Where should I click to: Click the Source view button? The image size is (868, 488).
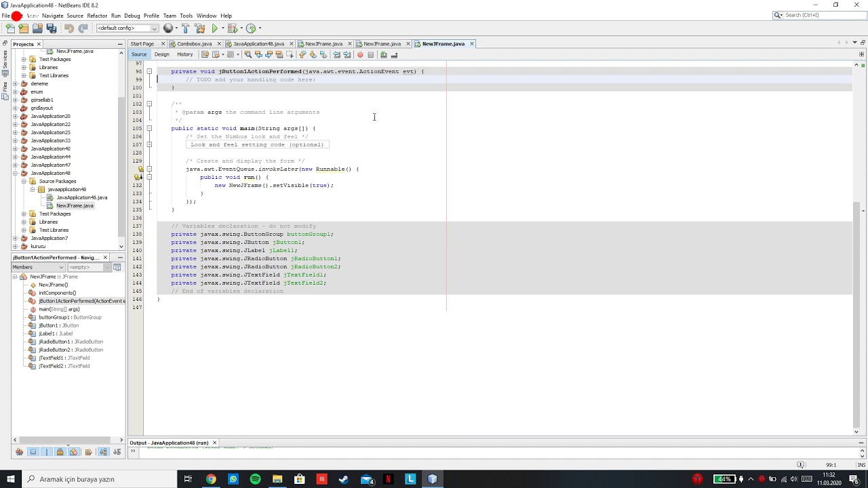tap(139, 55)
